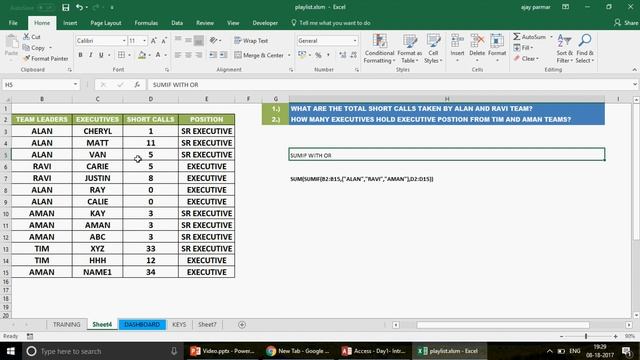Toggle align right
640x360 pixels.
click(198, 55)
